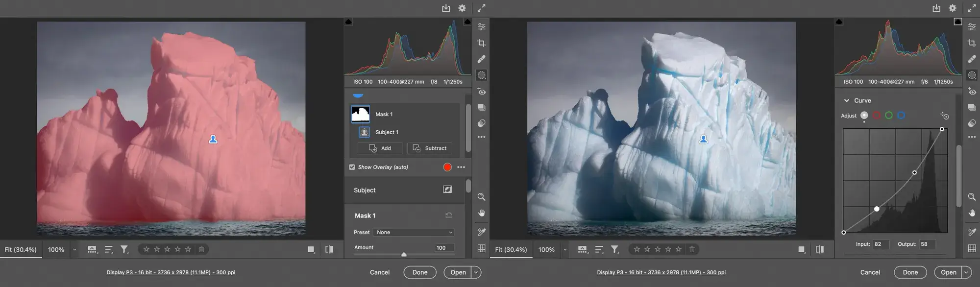Switch to Fit (30.4%) view in Mask window
The image size is (980, 287).
[x=21, y=250]
